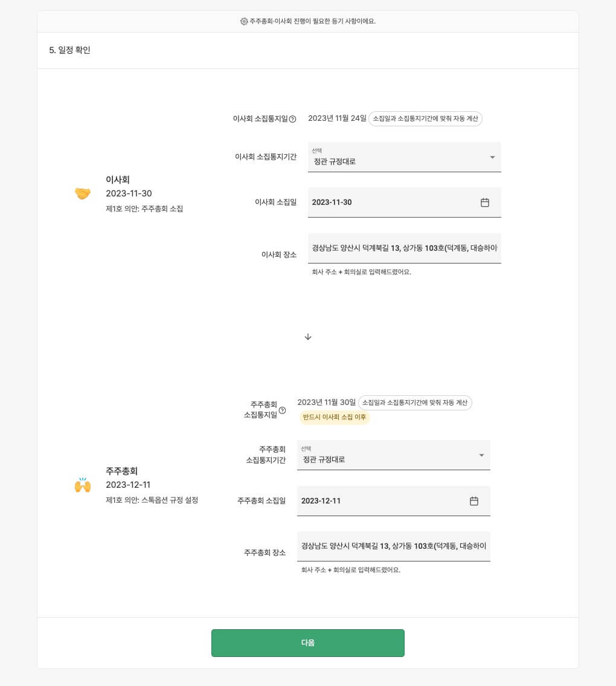The width and height of the screenshot is (616, 686).
Task: Click the 다음 button to continue
Action: [308, 642]
